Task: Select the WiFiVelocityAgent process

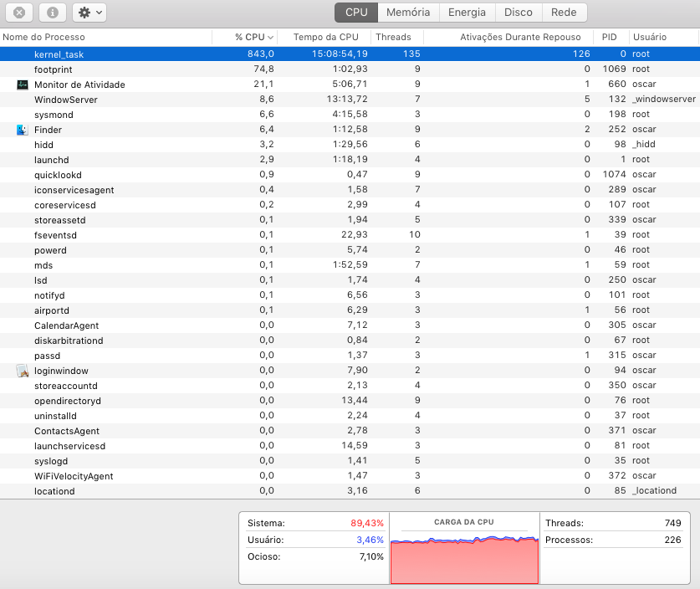Action: [350, 476]
